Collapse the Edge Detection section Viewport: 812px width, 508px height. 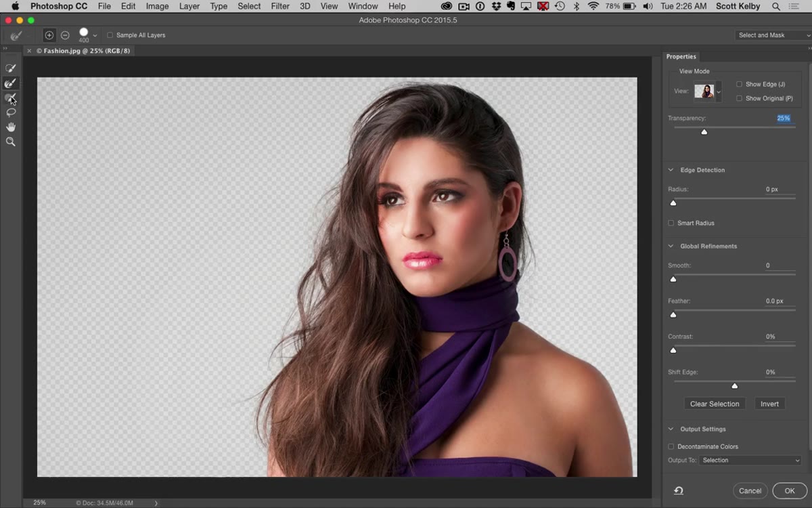[x=671, y=170]
